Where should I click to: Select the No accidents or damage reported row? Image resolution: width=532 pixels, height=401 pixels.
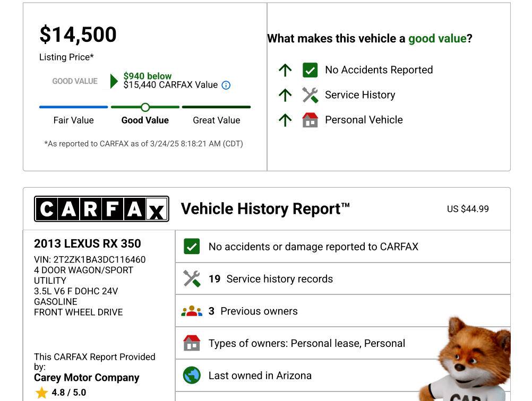(342, 247)
